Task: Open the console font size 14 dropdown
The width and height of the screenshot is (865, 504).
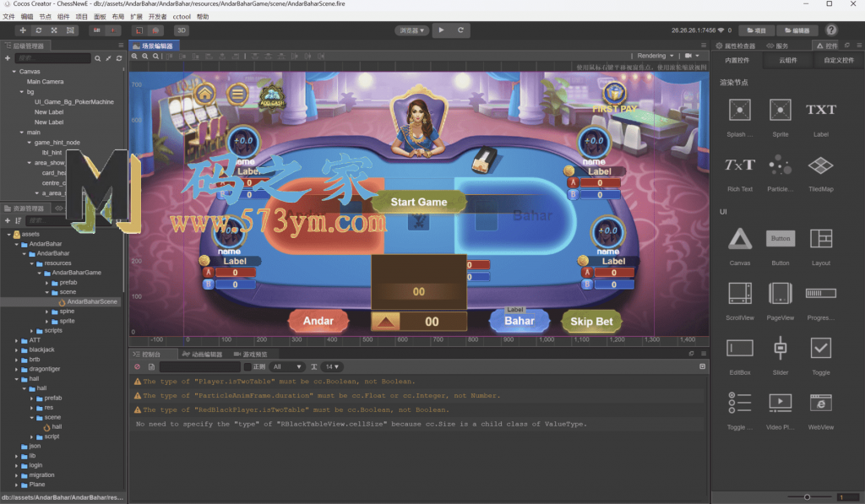Action: (332, 366)
